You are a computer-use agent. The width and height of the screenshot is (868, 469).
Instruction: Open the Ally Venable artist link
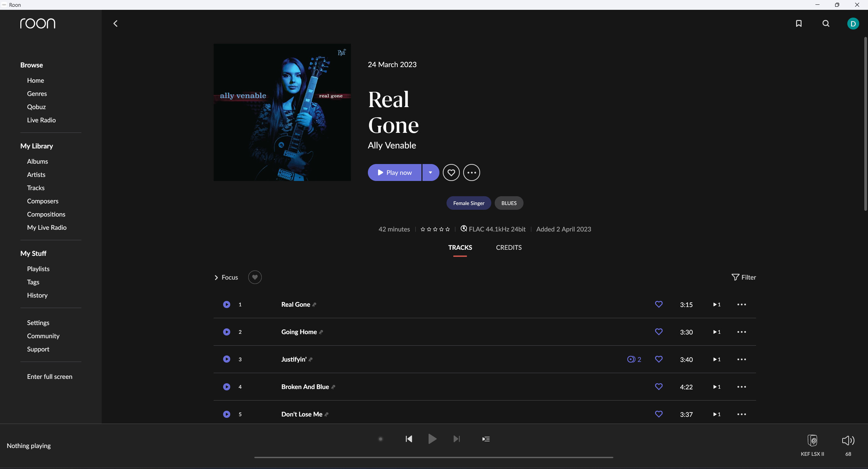tap(392, 145)
